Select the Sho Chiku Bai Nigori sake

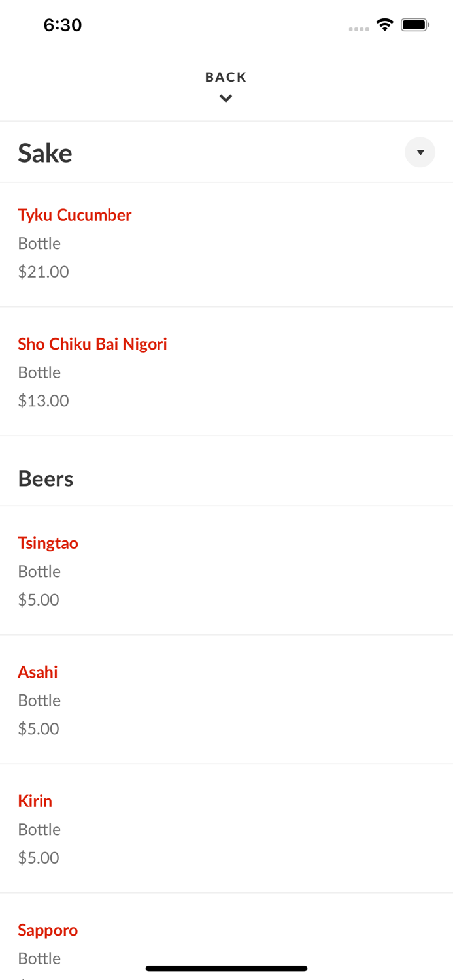coord(92,344)
